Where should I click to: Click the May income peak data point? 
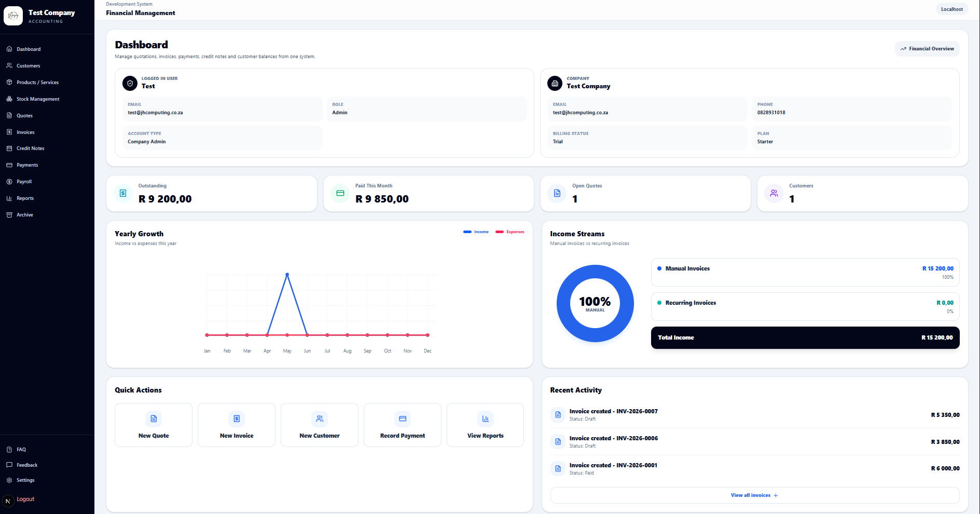click(x=287, y=275)
